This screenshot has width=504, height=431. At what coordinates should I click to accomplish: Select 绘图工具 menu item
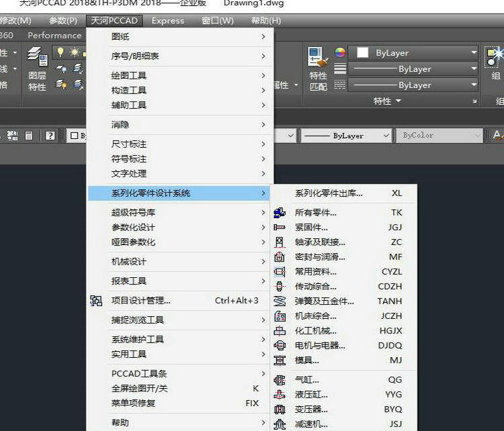(178, 75)
